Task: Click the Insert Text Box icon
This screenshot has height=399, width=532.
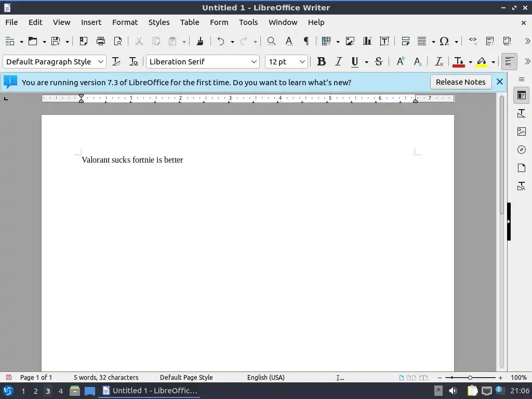Action: click(384, 42)
